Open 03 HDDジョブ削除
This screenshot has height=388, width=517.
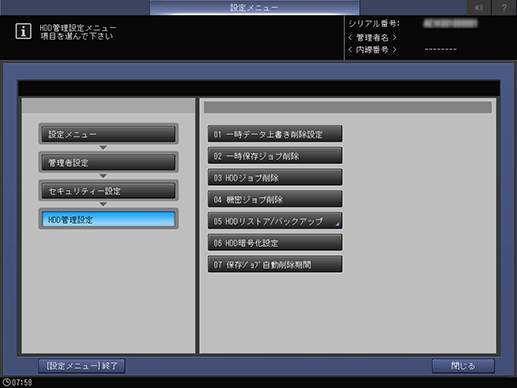pyautogui.click(x=275, y=177)
